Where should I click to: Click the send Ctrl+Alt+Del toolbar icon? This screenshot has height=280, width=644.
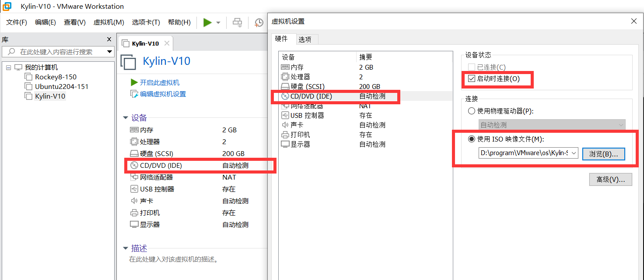(237, 22)
